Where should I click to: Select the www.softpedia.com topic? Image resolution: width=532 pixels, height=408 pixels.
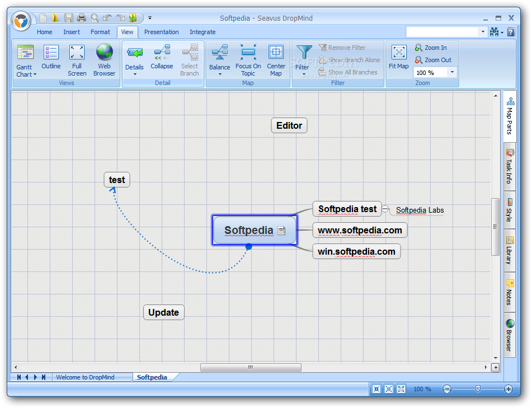(x=360, y=230)
